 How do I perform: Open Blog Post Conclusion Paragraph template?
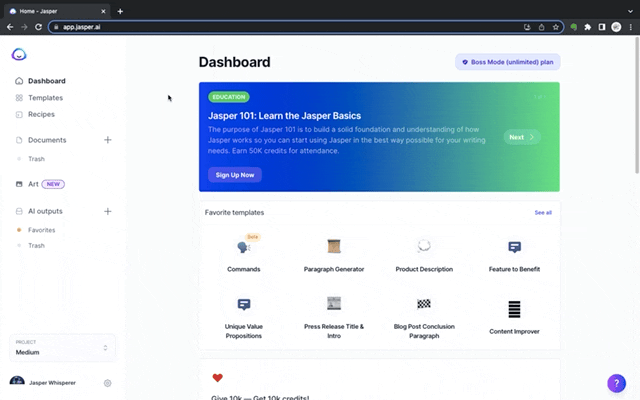pos(424,304)
